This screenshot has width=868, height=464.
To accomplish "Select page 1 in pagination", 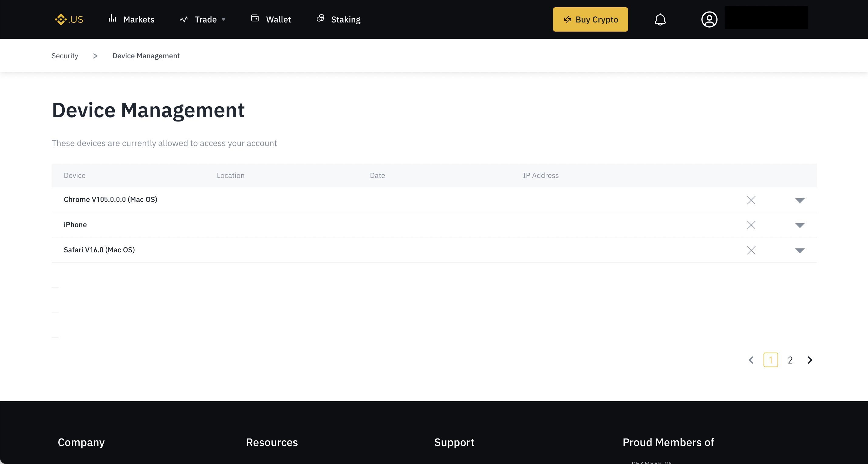I will pyautogui.click(x=770, y=360).
